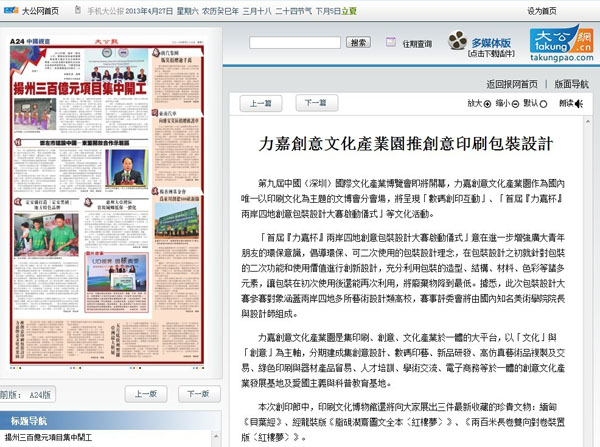This screenshot has height=447, width=600.
Task: Open the 多媒体版 multimedia edition link
Action: point(491,42)
